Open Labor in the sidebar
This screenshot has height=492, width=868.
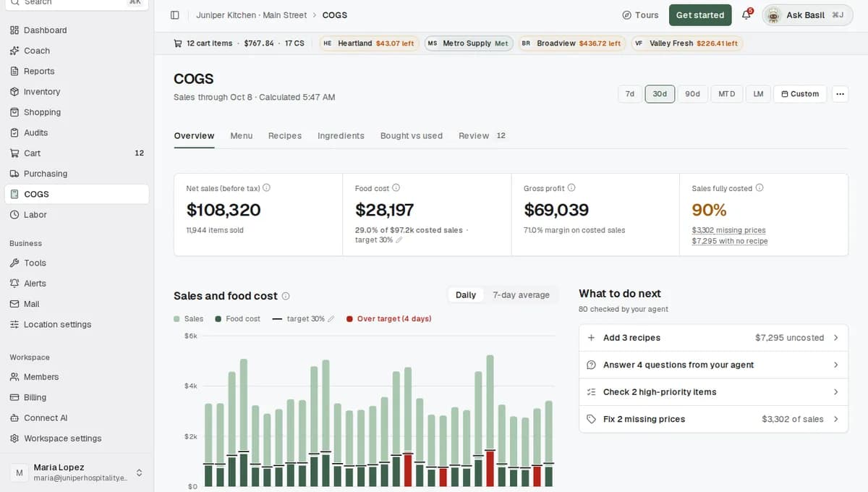tap(77, 215)
